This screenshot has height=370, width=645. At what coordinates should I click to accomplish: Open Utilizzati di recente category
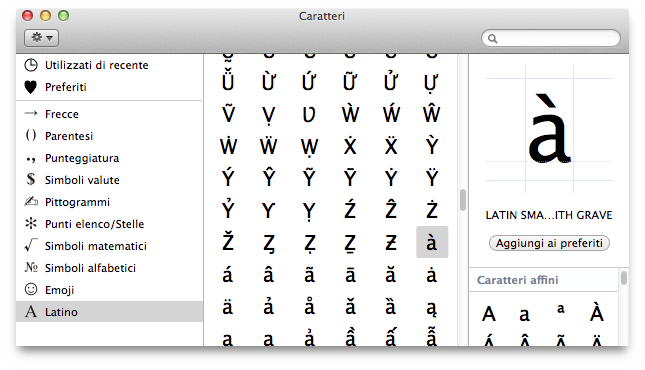pyautogui.click(x=109, y=65)
